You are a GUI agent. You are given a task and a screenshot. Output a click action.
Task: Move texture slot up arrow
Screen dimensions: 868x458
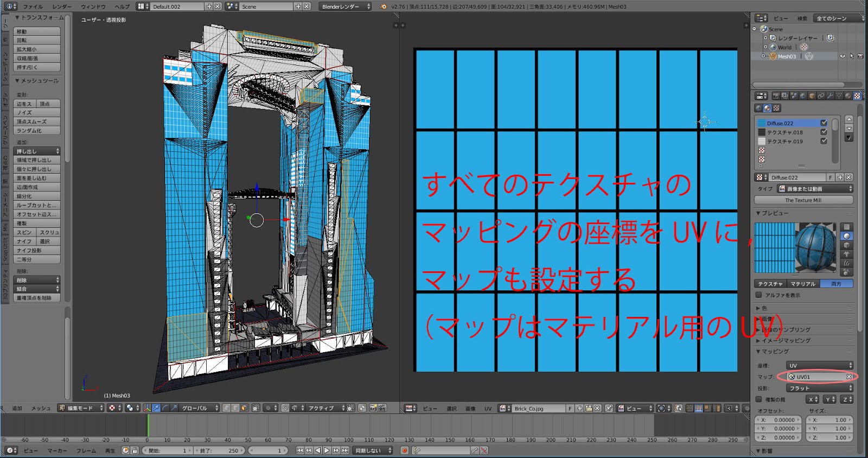coord(849,119)
